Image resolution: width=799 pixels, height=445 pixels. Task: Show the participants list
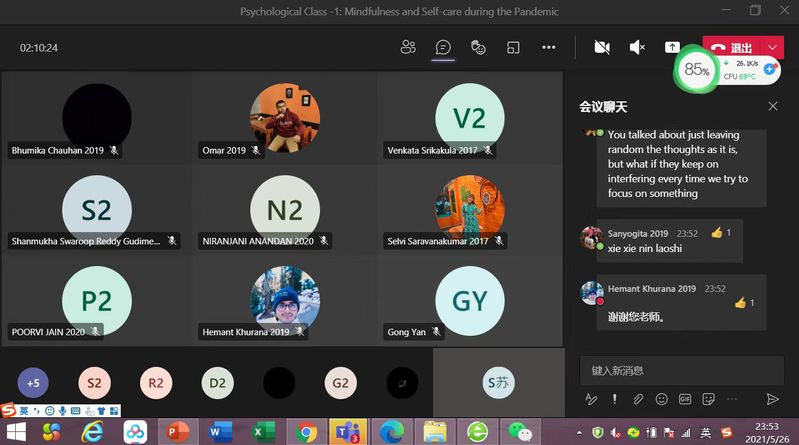point(408,47)
